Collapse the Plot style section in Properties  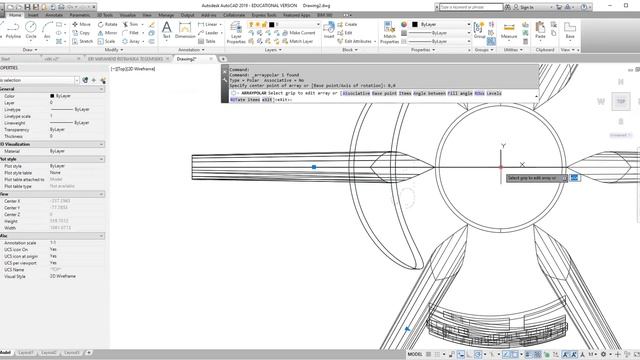[101, 159]
